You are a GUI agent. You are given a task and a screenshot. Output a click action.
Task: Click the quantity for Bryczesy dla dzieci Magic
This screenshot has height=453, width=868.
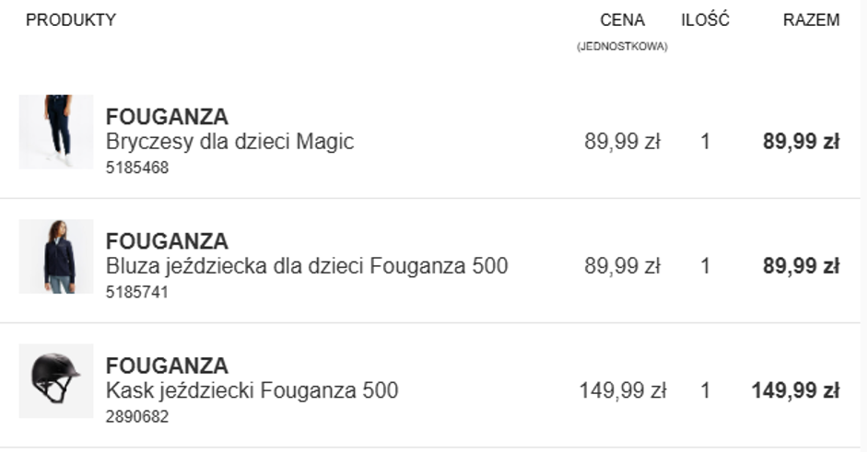[x=705, y=142]
